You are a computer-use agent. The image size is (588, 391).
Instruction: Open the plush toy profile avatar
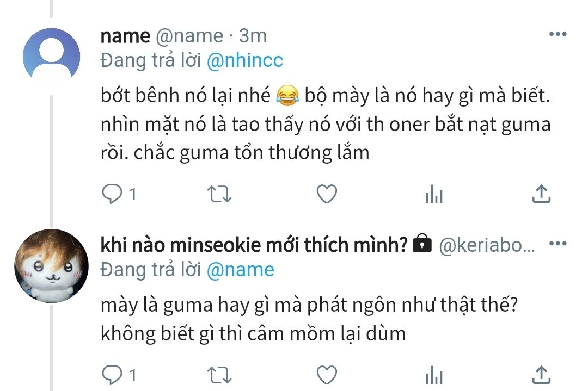click(x=51, y=265)
